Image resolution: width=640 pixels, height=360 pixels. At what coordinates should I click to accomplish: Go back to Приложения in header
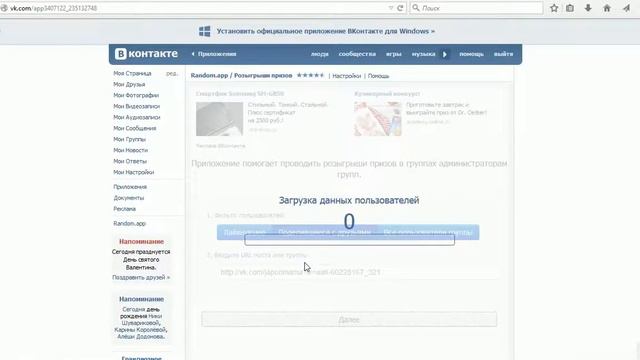214,54
